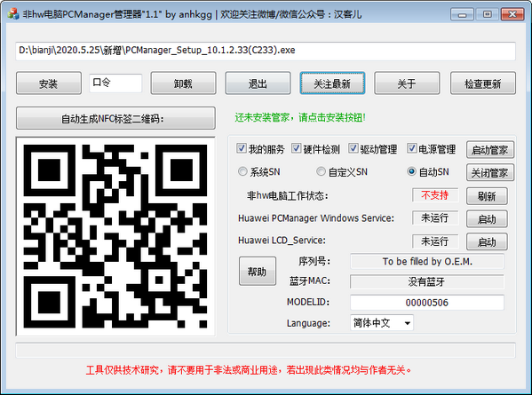This screenshot has height=395, width=532.
Task: Click the generated QR code image
Action: click(x=115, y=236)
